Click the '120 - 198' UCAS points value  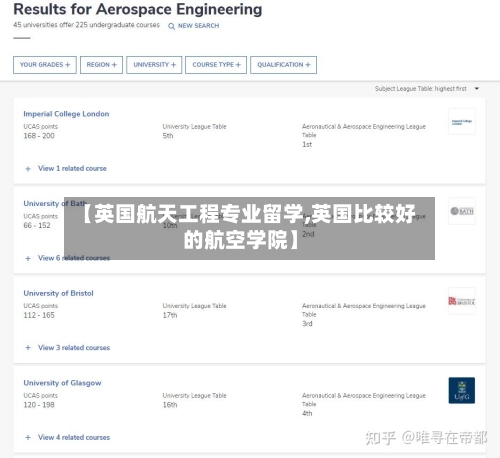(39, 405)
